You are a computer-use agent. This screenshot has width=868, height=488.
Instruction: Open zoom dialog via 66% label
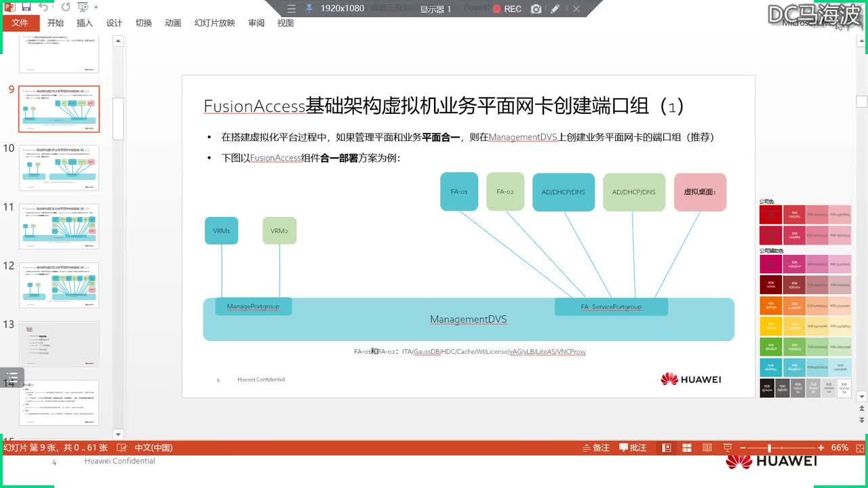point(840,448)
